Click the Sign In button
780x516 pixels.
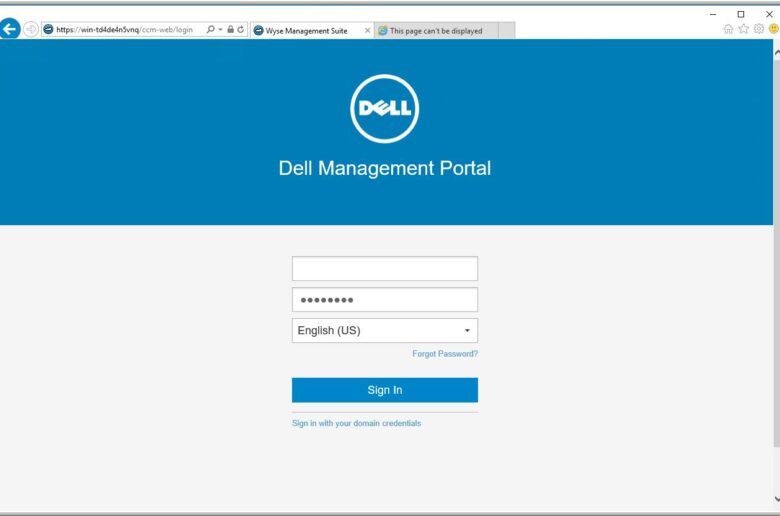(385, 390)
